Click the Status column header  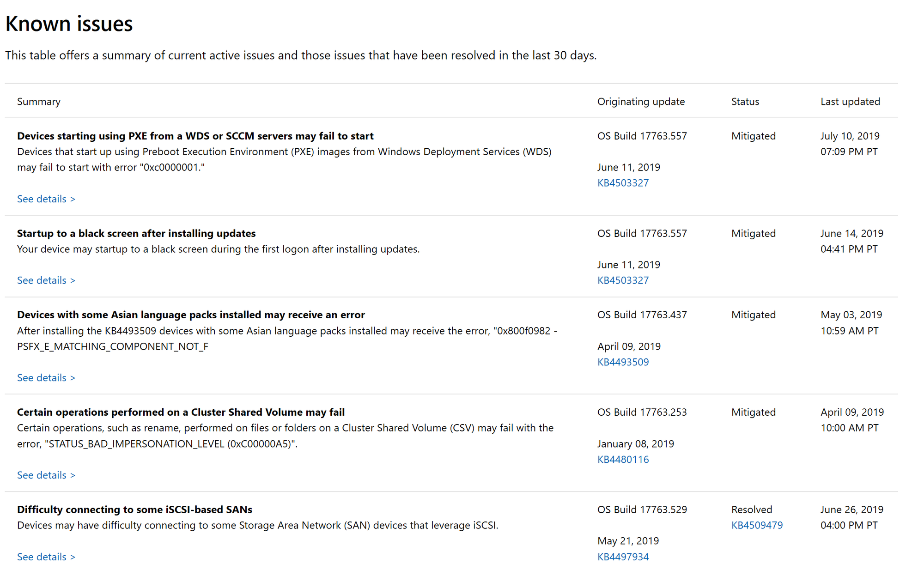745,101
